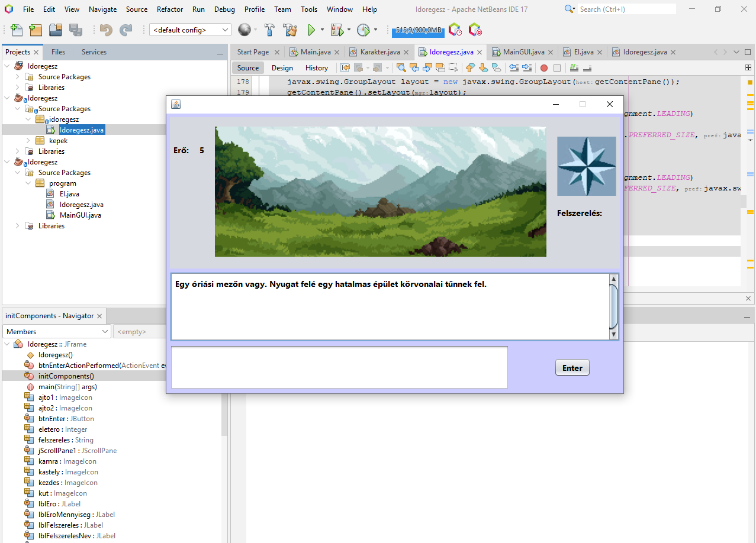Start macro recording with the red circle
The height and width of the screenshot is (543, 756).
543,68
